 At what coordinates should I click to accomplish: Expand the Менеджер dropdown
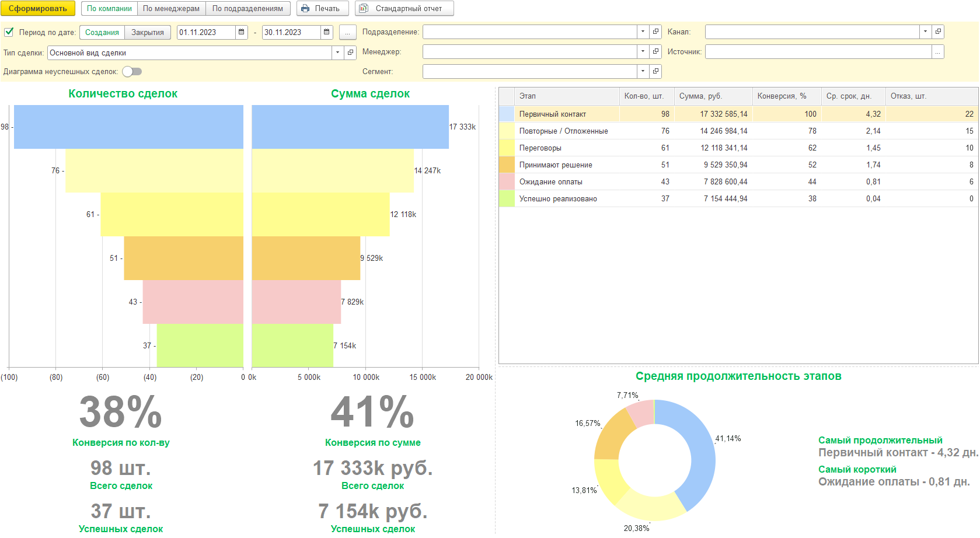tap(643, 51)
